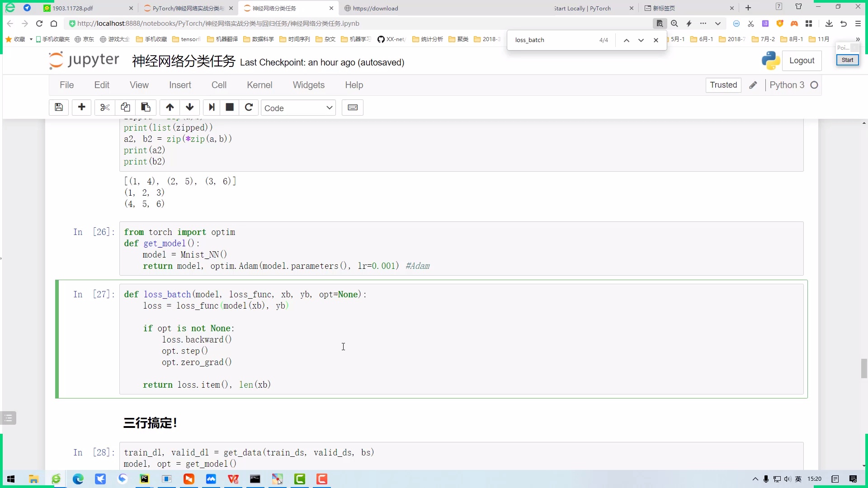
Task: Move the selected cell up
Action: [x=170, y=107]
